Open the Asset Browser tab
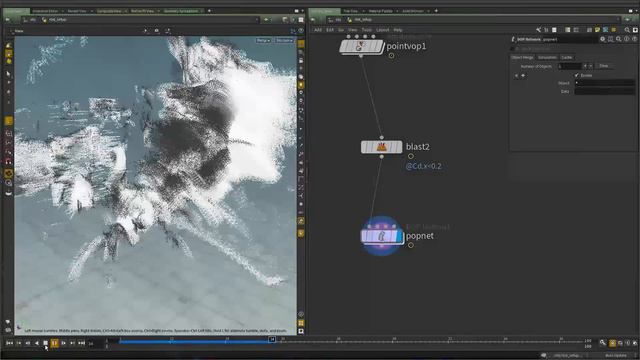 pos(413,11)
